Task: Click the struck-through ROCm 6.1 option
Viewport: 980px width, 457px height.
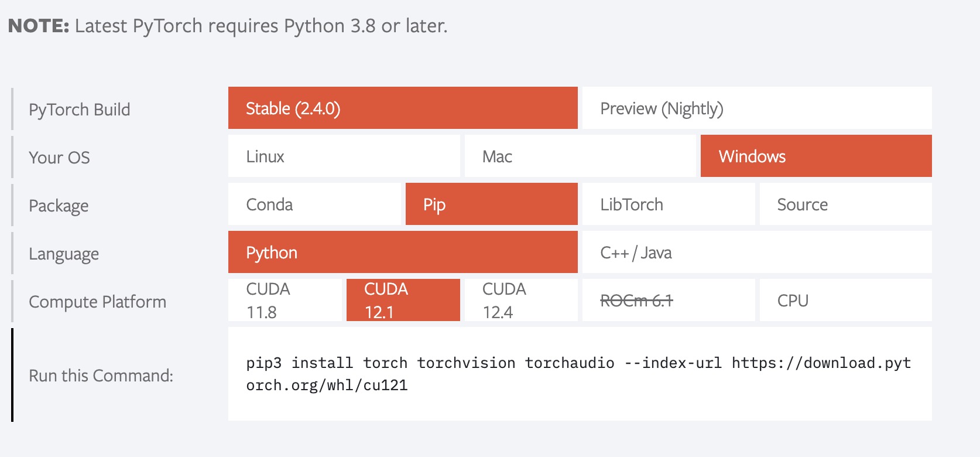Action: [x=669, y=300]
